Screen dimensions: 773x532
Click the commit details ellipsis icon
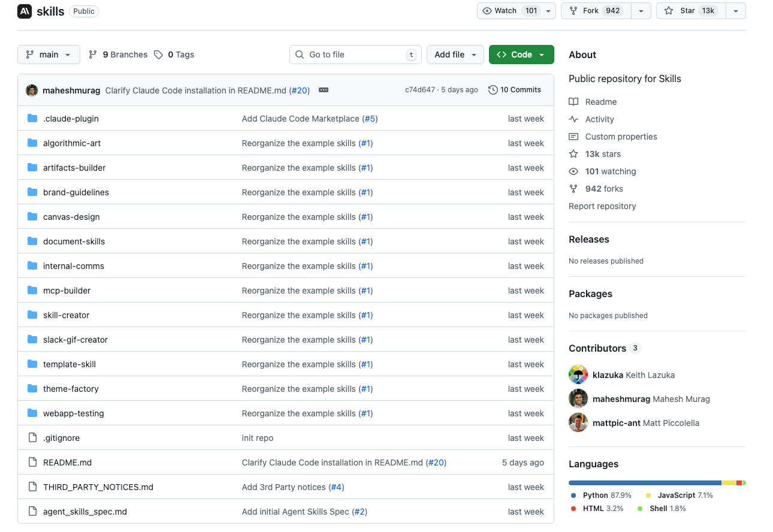point(324,90)
